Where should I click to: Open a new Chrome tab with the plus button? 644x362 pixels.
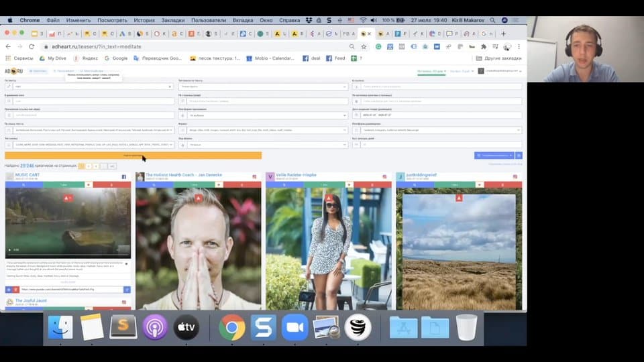coord(503,34)
